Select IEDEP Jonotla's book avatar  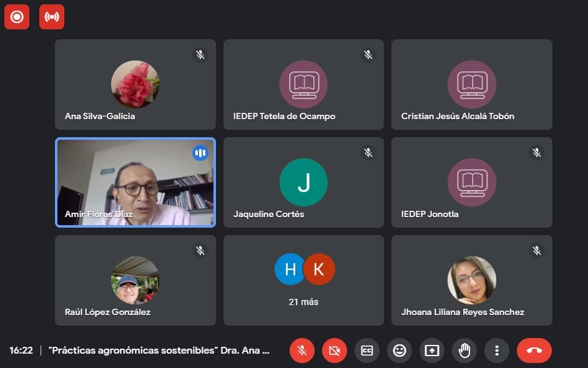coord(472,183)
